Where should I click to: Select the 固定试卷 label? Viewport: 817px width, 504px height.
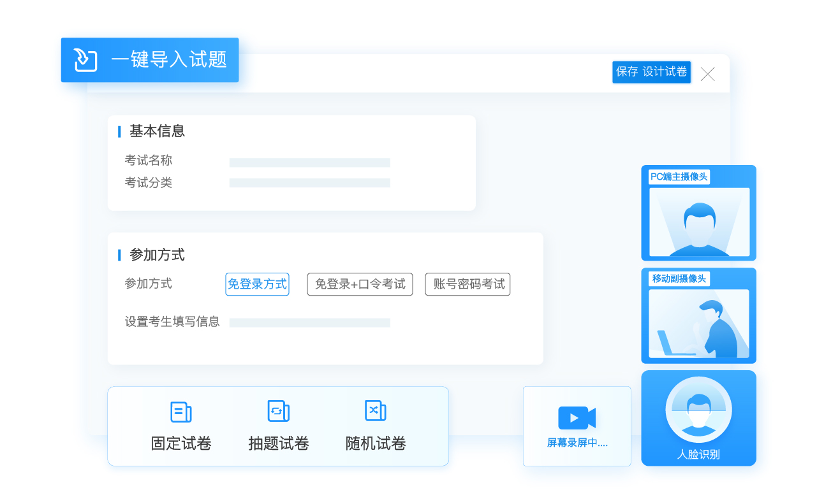(x=181, y=443)
